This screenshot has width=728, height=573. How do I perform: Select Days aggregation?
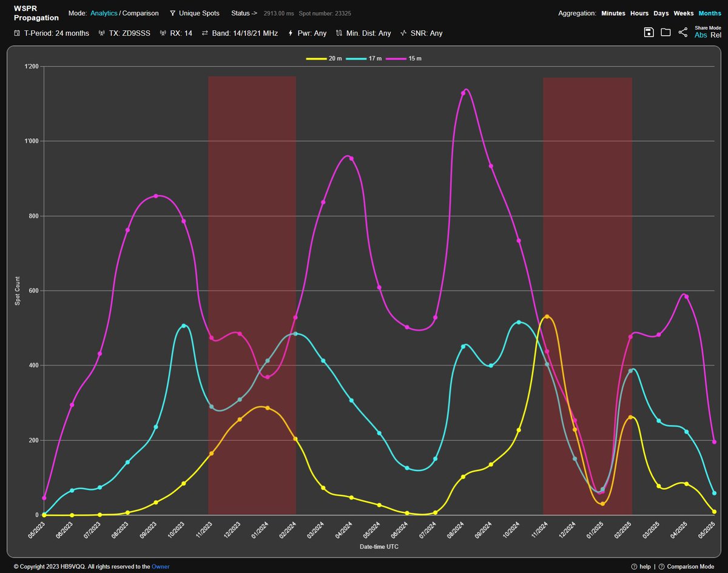[x=661, y=13]
